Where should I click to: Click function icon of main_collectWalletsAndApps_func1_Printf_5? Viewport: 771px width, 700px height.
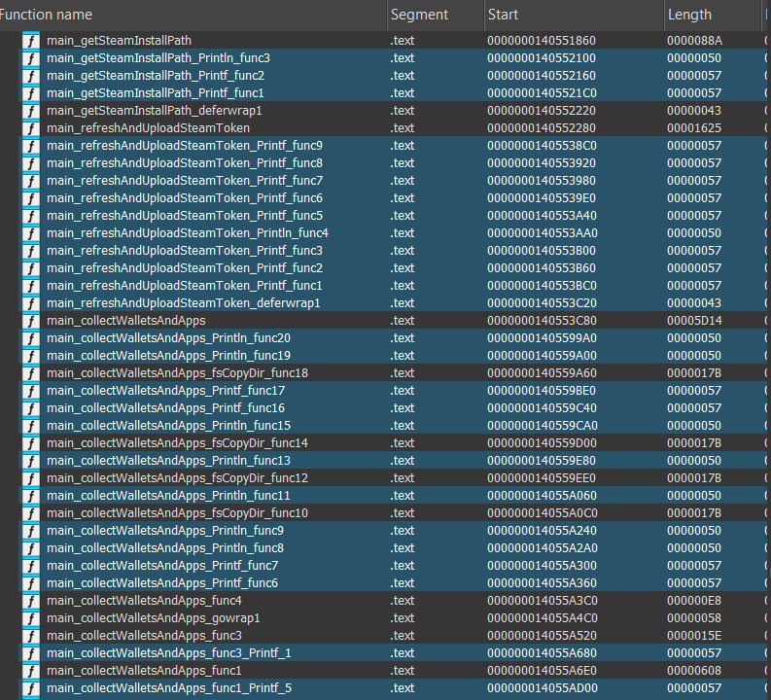click(31, 688)
